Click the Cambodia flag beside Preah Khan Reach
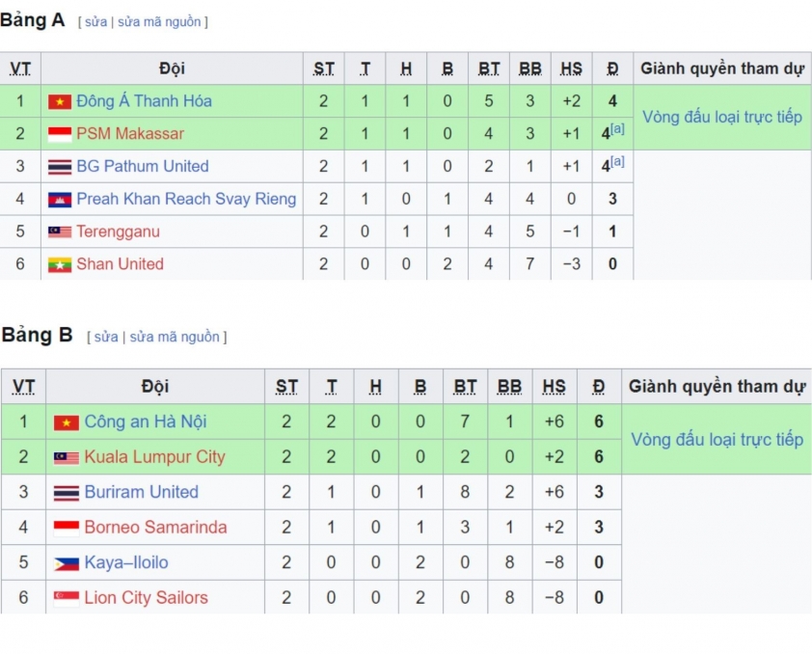The image size is (812, 654). tap(60, 200)
